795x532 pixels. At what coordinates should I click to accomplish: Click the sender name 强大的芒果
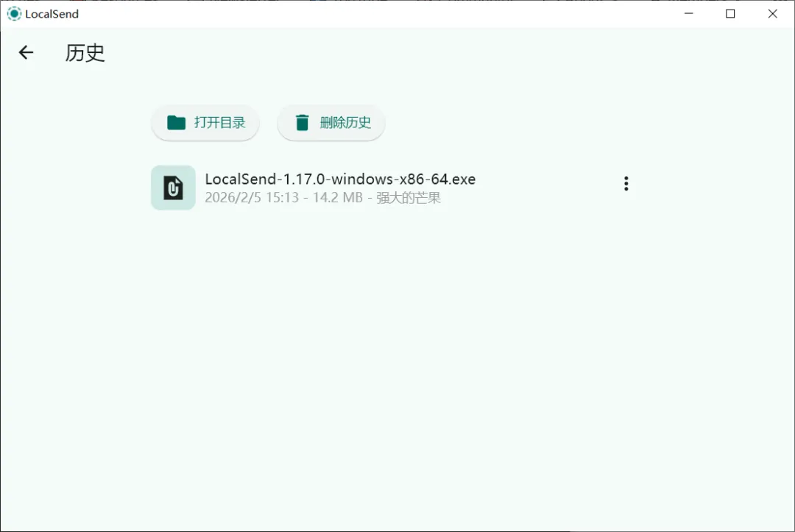point(408,198)
